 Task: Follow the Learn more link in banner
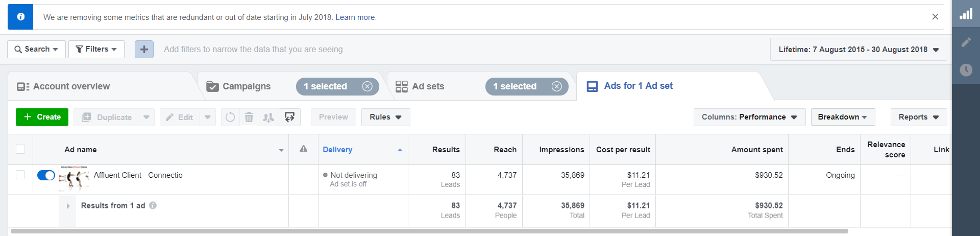tap(355, 17)
